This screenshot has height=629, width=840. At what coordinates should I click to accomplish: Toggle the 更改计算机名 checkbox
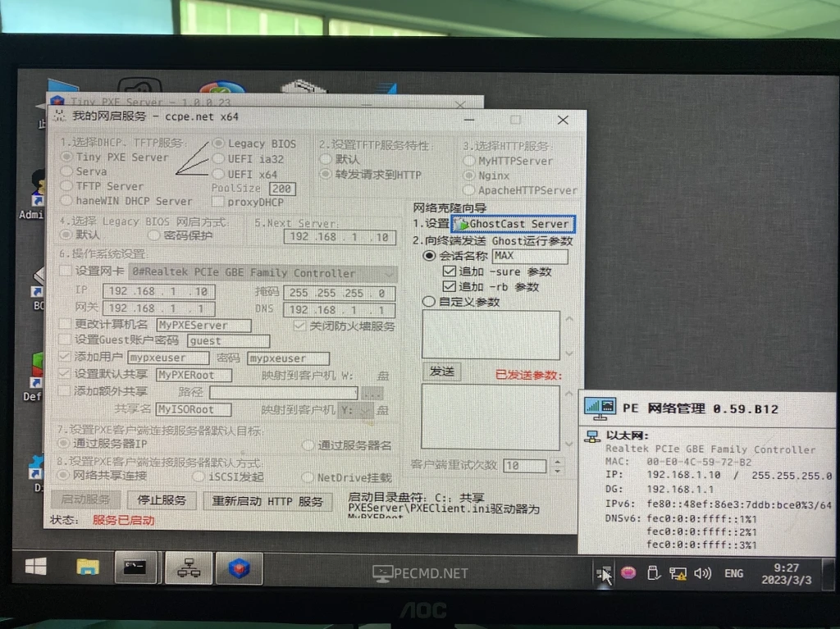point(65,324)
